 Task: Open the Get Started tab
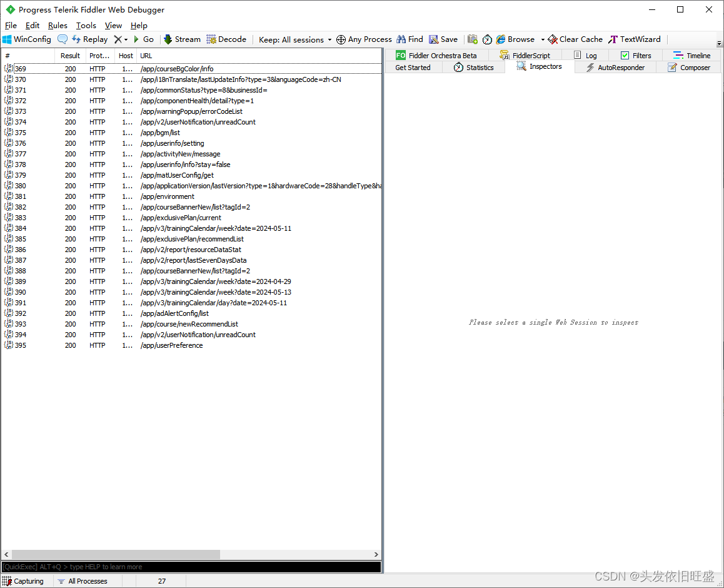(x=413, y=68)
